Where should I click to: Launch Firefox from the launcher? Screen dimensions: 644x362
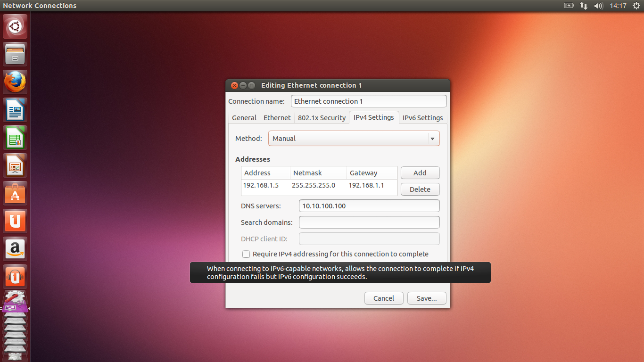(15, 82)
